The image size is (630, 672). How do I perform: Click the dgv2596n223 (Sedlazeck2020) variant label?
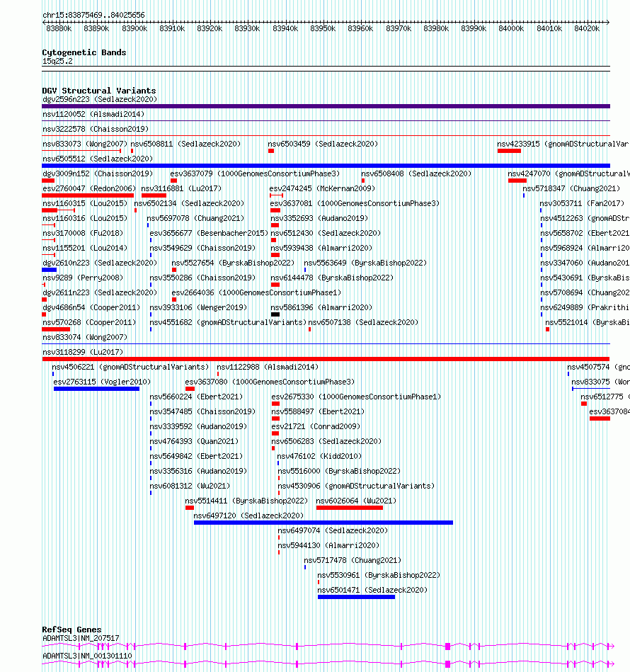[x=100, y=99]
